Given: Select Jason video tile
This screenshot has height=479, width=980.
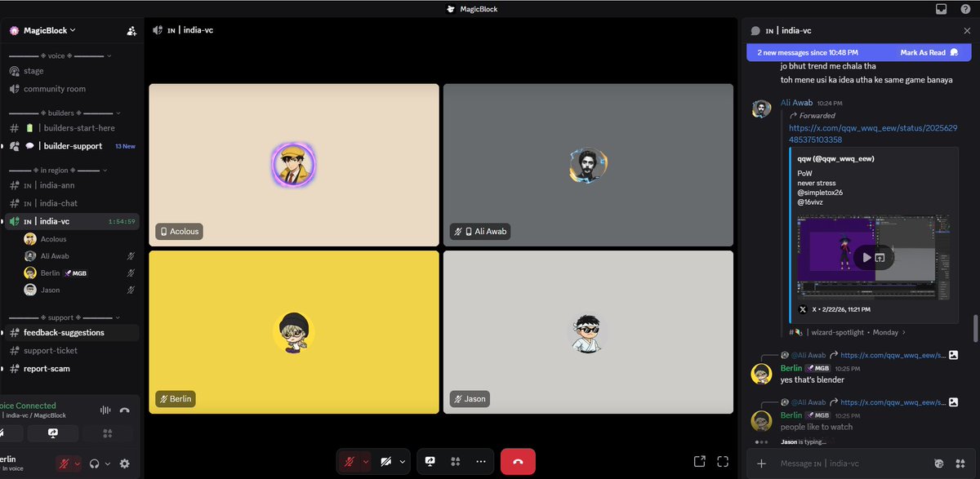Looking at the screenshot, I should tap(588, 332).
